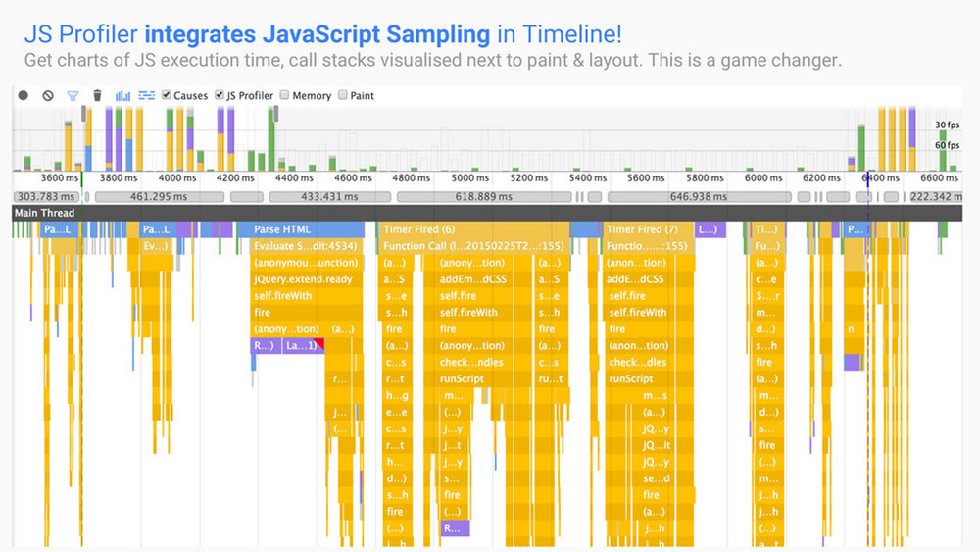Select the Evaluate S...dit:4534) block
Screen dimensions: 980x552
pyautogui.click(x=306, y=246)
